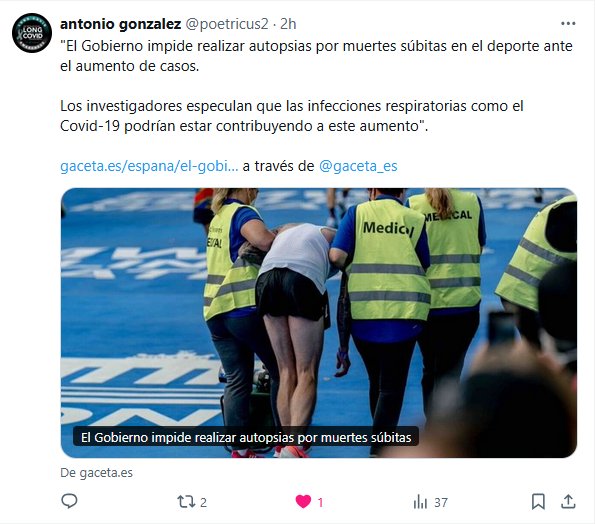Viewport: 596px width, 524px height.
Task: Click the 'De gaceta.es' source label
Action: click(97, 473)
